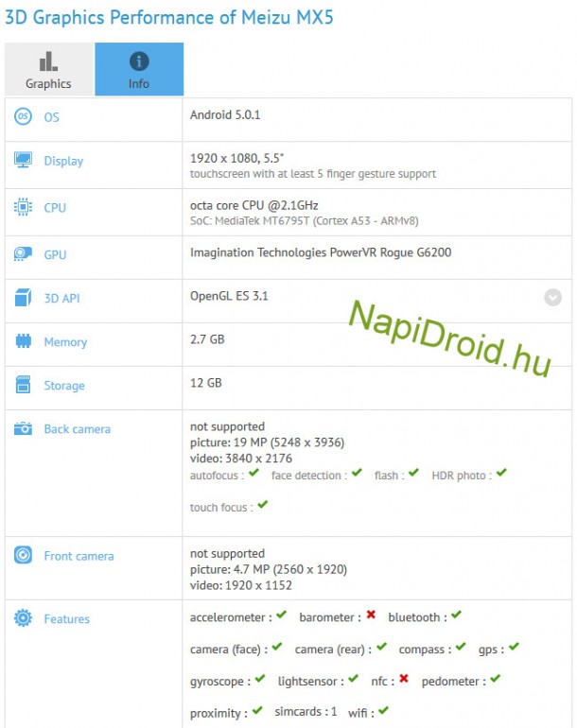Click the Back camera label
This screenshot has width=577, height=728.
pyautogui.click(x=77, y=429)
